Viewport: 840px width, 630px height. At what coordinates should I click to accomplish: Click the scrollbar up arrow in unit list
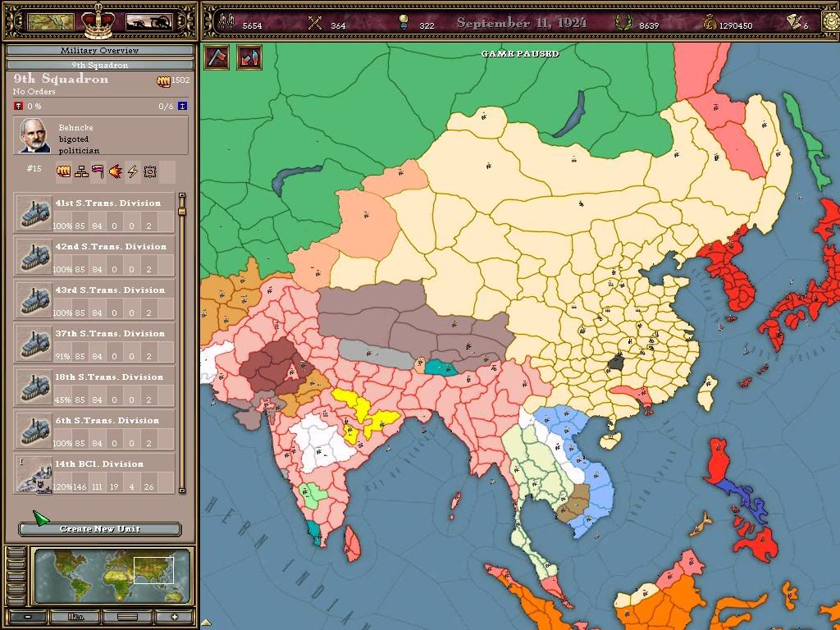click(x=182, y=196)
